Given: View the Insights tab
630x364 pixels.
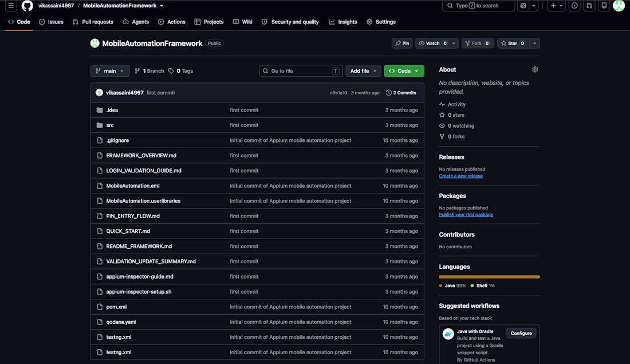Looking at the screenshot, I should pos(342,22).
